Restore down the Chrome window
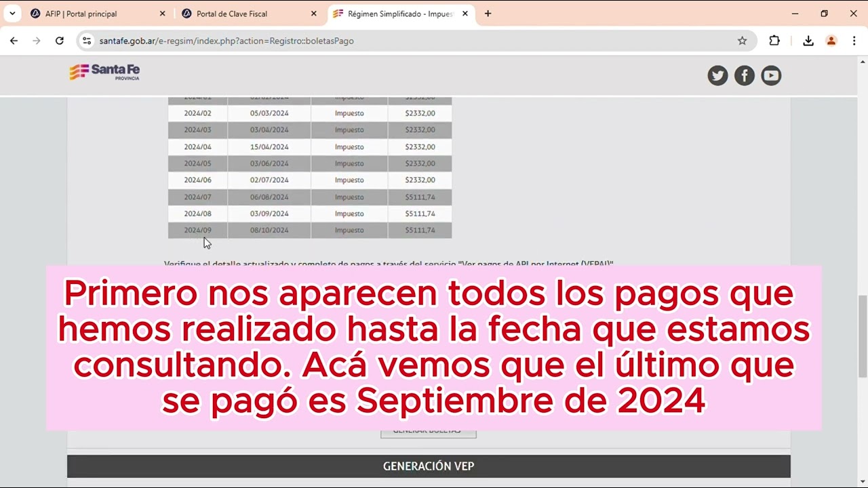 point(824,14)
